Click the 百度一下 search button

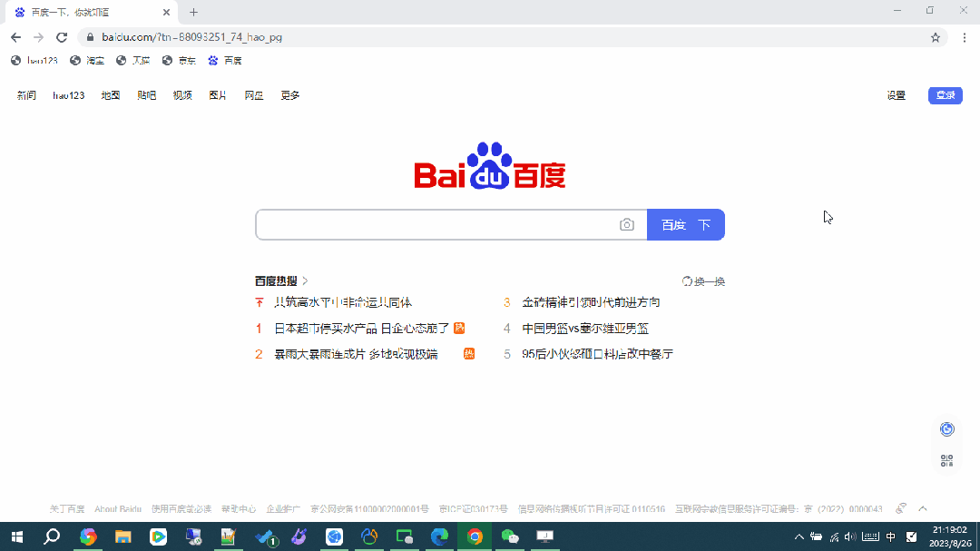[x=686, y=224]
